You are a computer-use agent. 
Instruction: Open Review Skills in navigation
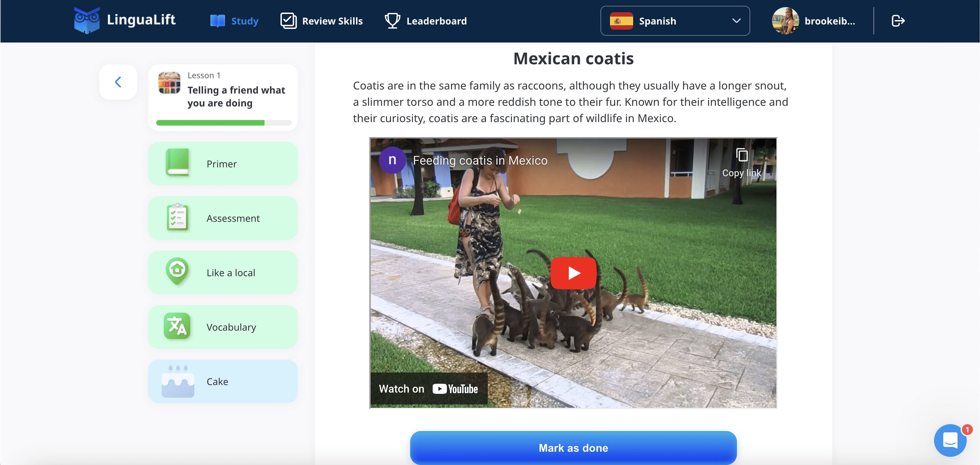click(321, 21)
